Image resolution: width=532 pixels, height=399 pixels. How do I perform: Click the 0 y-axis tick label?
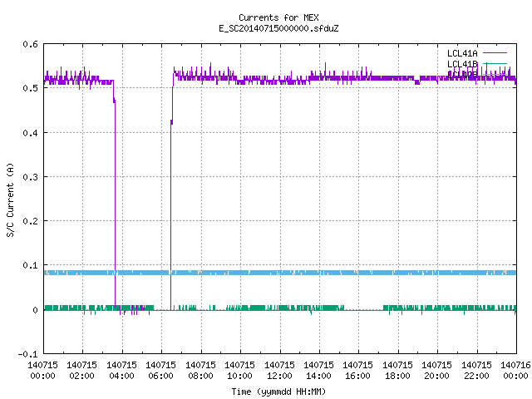click(x=35, y=310)
